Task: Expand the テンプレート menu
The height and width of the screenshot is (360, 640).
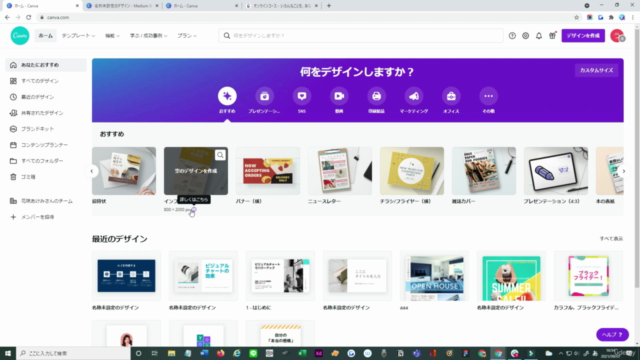Action: (x=78, y=36)
